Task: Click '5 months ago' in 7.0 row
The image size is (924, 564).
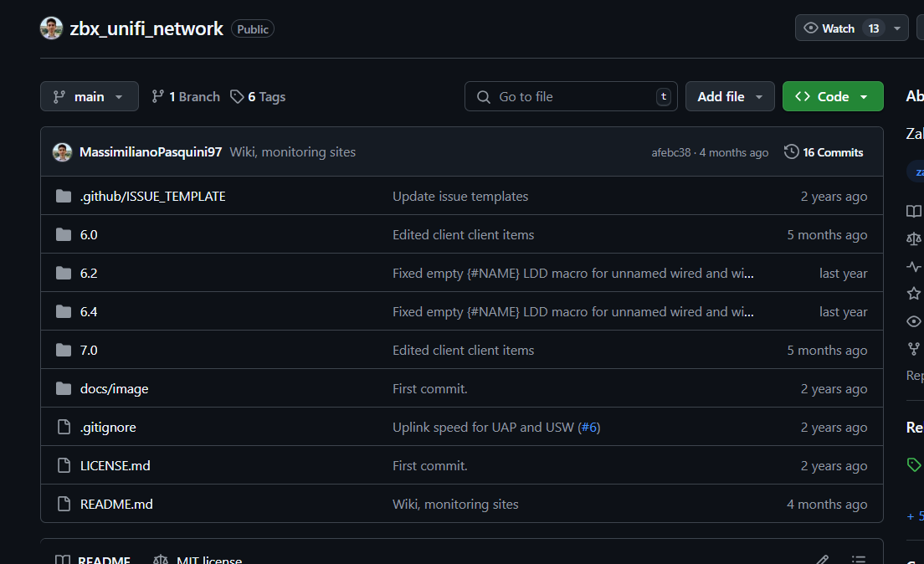Action: pyautogui.click(x=828, y=350)
